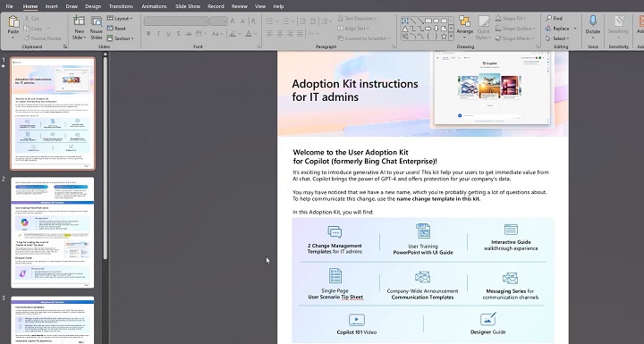Image resolution: width=644 pixels, height=344 pixels.
Task: Switch to the Review tab
Action: [239, 6]
